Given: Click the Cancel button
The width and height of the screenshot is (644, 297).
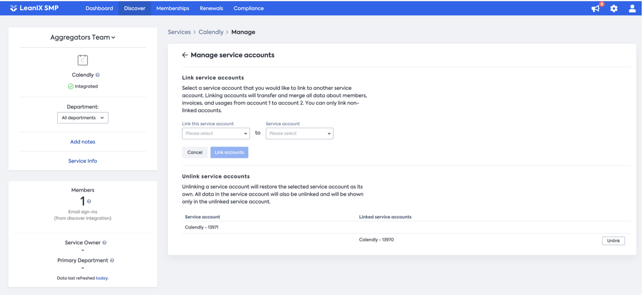Looking at the screenshot, I should point(195,152).
